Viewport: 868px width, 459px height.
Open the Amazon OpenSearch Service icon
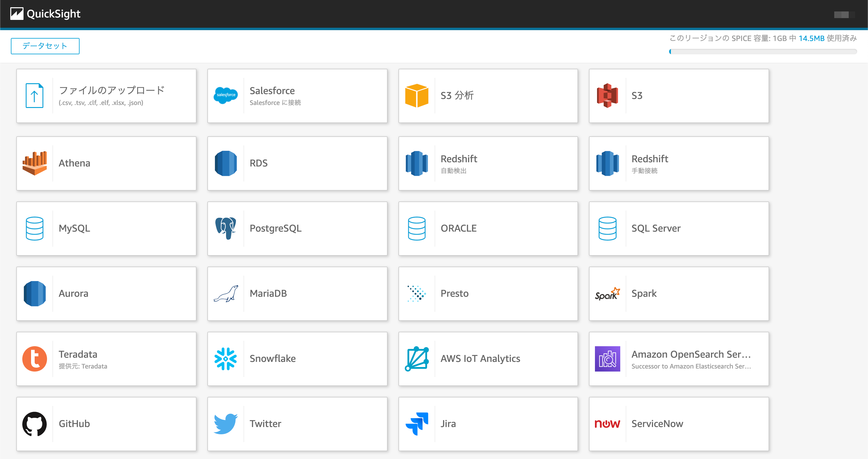pos(608,359)
